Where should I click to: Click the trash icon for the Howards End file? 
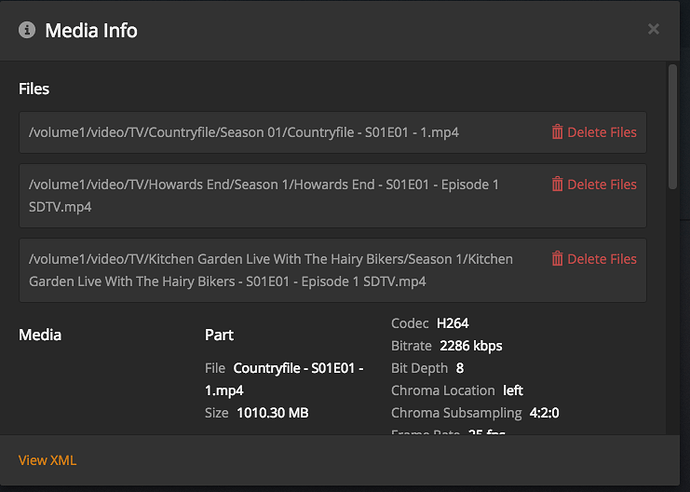pyautogui.click(x=557, y=184)
